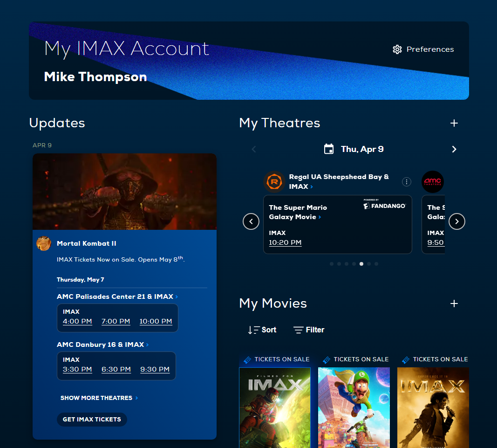497x448 pixels.
Task: Select 3:30 PM at AMC Danbury
Action: tap(77, 369)
